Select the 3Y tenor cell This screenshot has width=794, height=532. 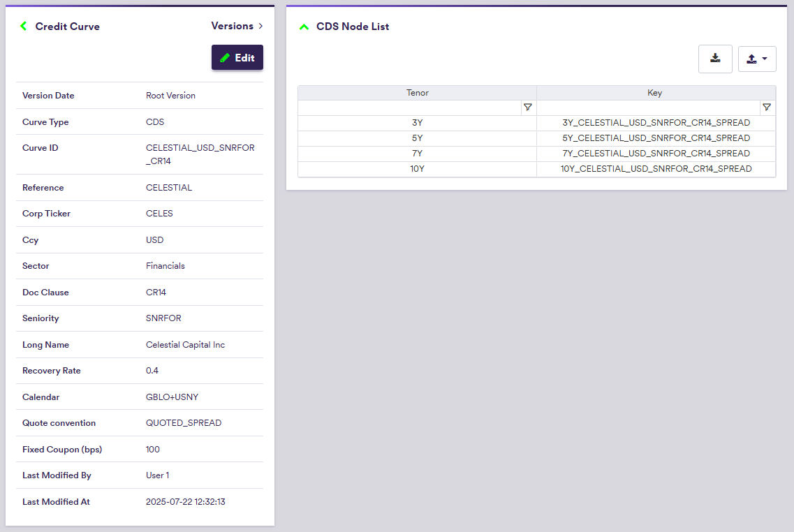(417, 123)
